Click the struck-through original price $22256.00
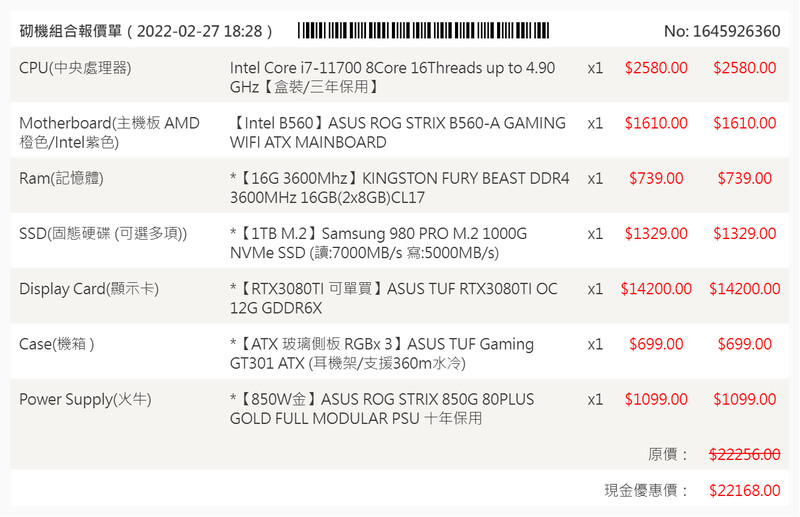Screen dimensions: 800x517 (744, 454)
